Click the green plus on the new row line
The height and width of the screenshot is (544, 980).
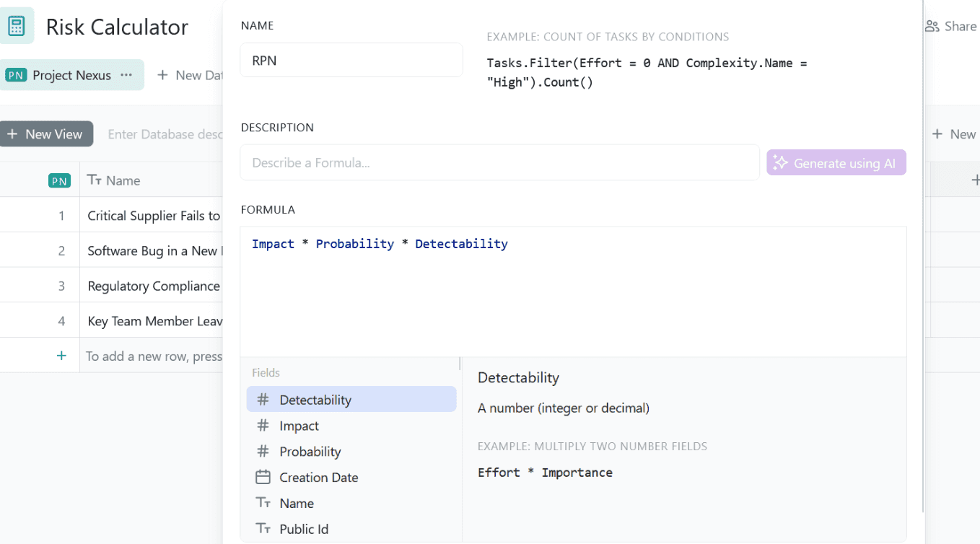coord(61,355)
